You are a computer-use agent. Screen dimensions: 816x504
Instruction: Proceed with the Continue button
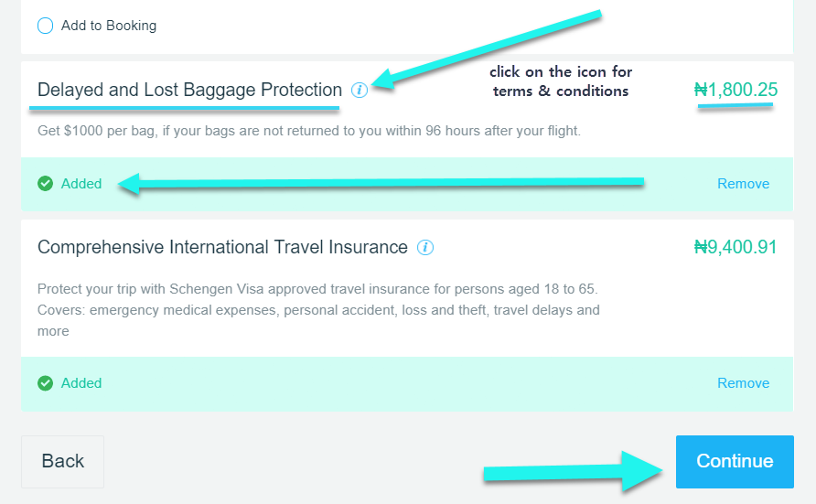[735, 461]
